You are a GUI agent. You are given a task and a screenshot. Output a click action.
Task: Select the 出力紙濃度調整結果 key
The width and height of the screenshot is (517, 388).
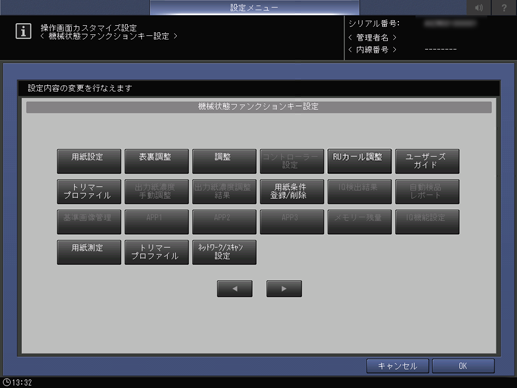pos(224,192)
